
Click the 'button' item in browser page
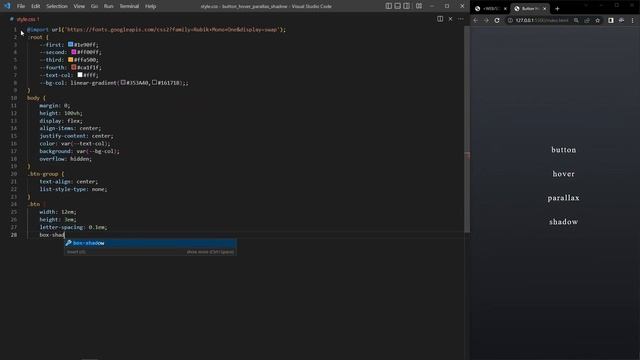pos(564,150)
